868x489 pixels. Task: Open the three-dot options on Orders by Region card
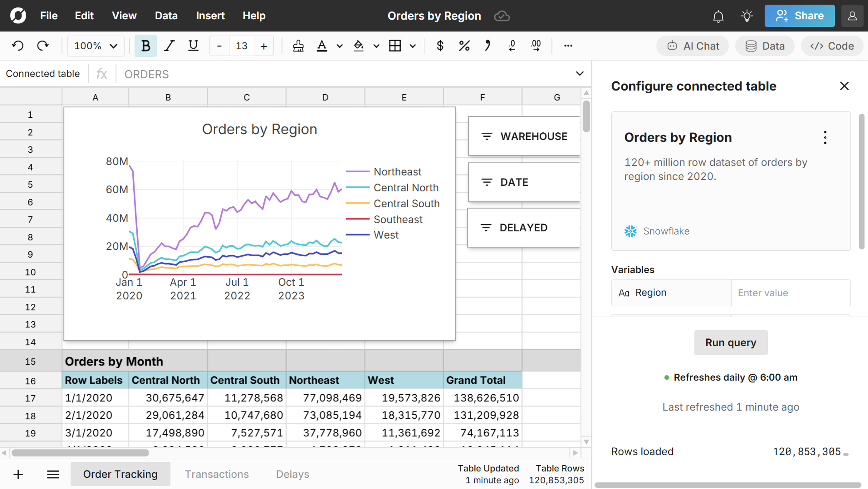coord(825,138)
